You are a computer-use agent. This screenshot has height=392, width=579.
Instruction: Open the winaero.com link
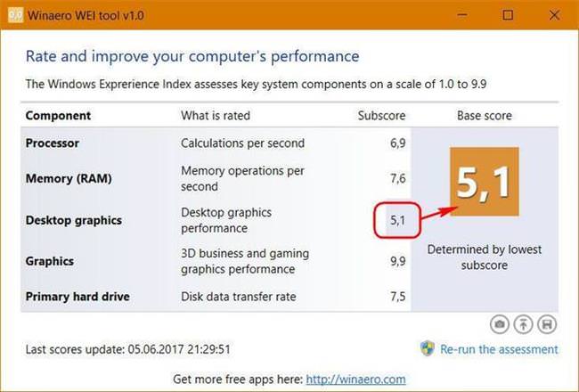(355, 379)
